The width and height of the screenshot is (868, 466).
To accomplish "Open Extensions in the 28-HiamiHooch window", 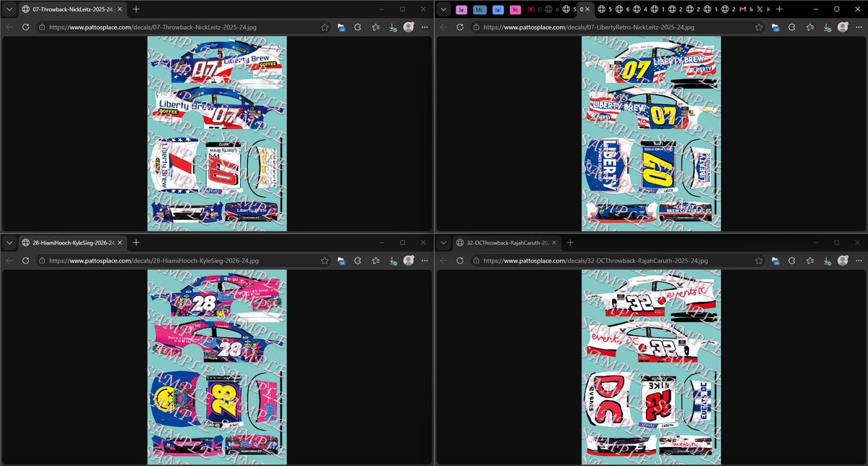I will click(357, 260).
